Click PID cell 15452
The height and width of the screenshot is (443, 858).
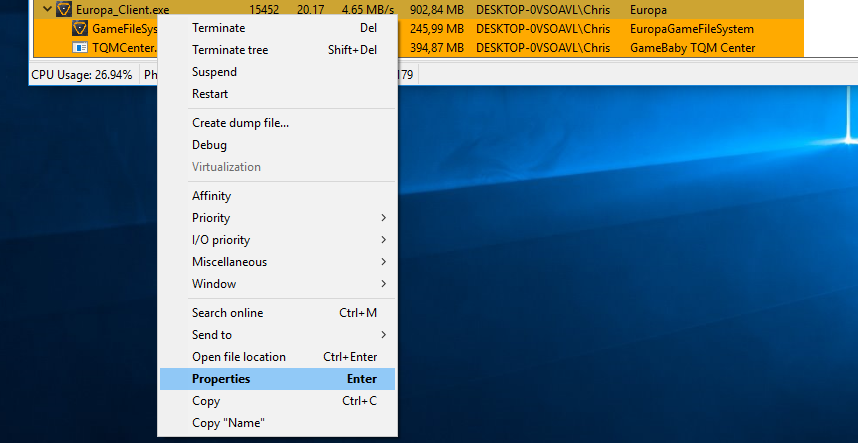click(264, 10)
